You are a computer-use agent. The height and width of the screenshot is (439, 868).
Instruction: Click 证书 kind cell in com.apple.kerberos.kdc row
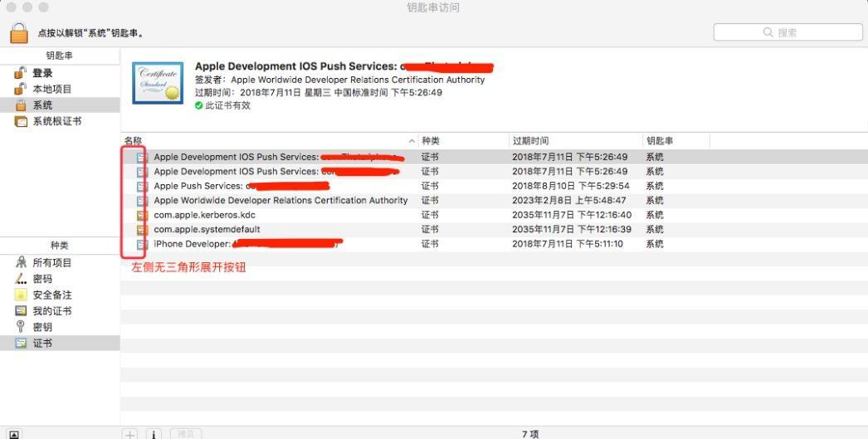pyautogui.click(x=430, y=215)
